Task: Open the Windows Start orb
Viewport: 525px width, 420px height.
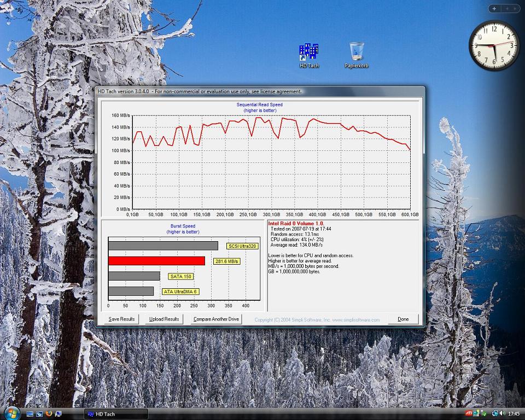Action: pos(13,413)
